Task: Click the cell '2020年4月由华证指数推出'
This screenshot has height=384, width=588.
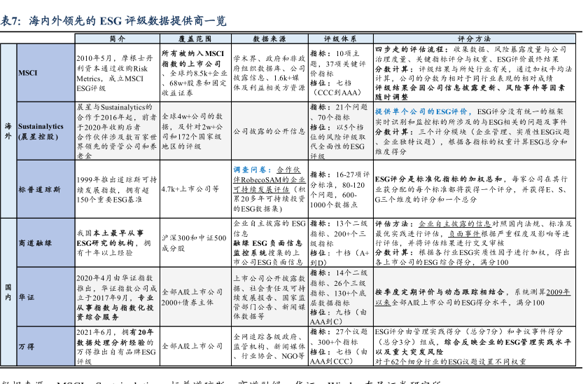Action: tap(118, 297)
